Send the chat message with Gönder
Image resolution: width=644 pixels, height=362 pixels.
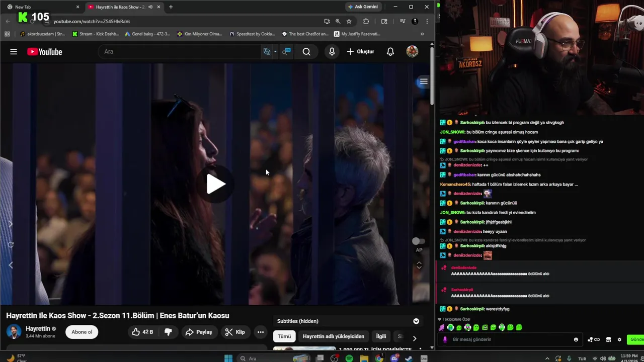point(636,339)
